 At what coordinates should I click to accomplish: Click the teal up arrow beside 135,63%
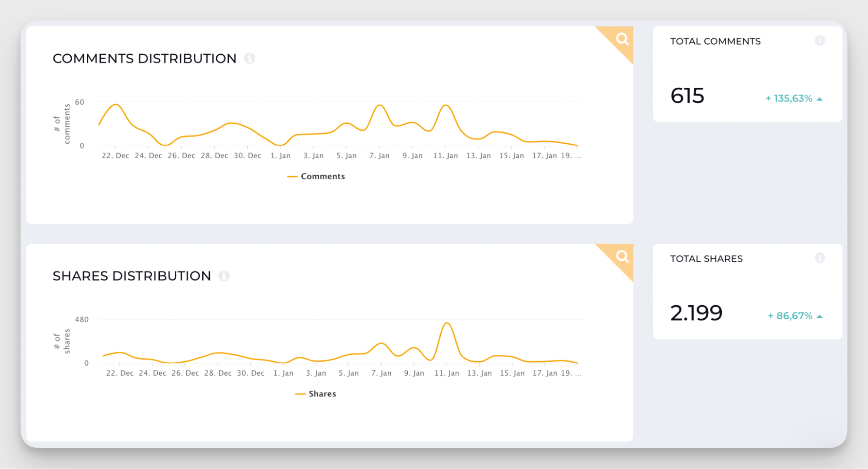(820, 99)
